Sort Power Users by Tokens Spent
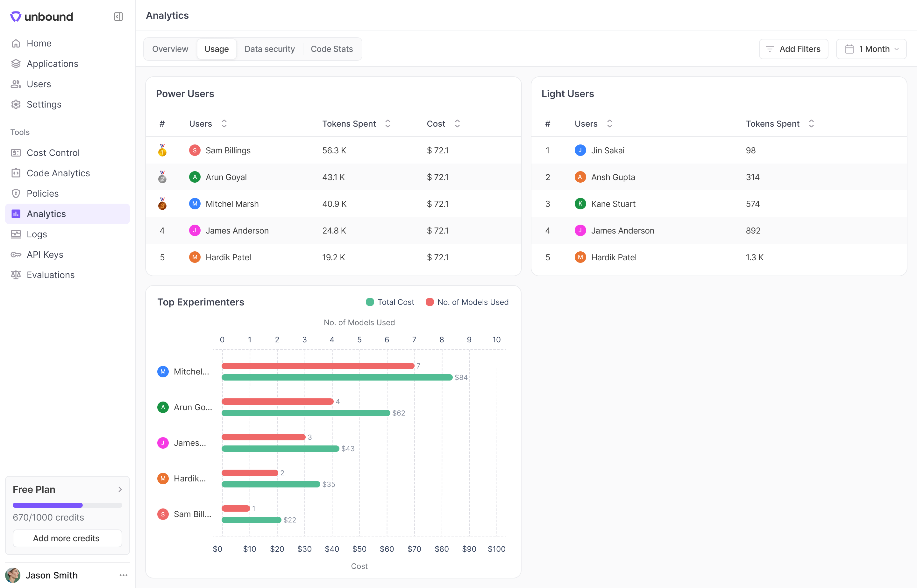This screenshot has width=917, height=588. 387,124
